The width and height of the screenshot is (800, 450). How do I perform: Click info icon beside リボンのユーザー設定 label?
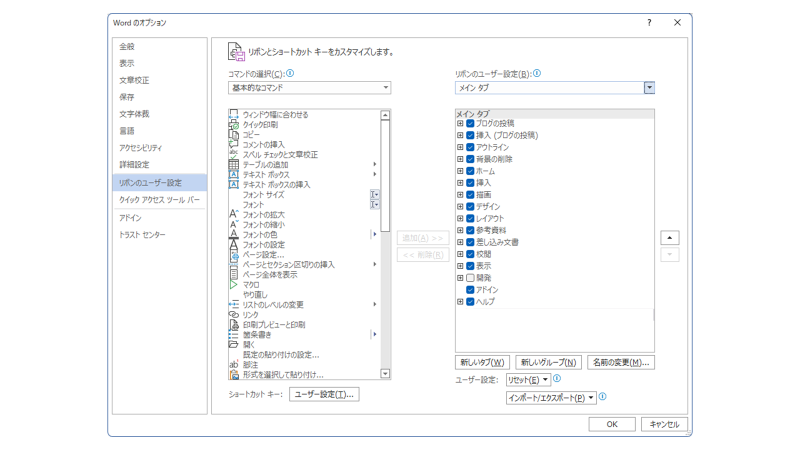coord(537,73)
